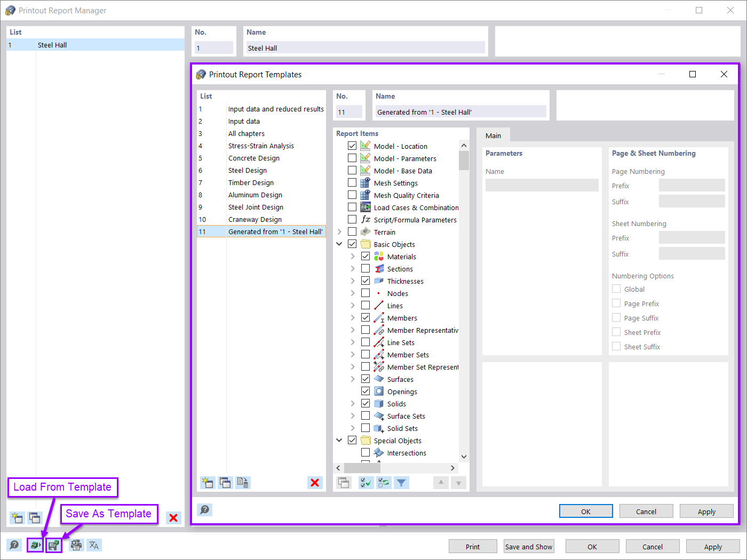The image size is (747, 560).
Task: Click template Name field 'Generated from 1 - Steel Hall'
Action: pos(460,111)
